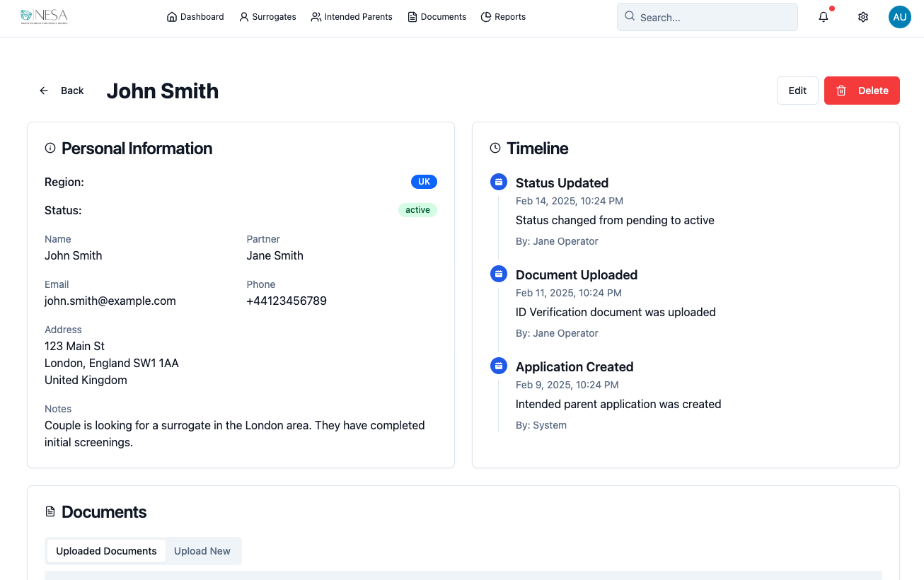Click 'ID Verification document was uploaded' text
924x580 pixels.
pos(616,312)
